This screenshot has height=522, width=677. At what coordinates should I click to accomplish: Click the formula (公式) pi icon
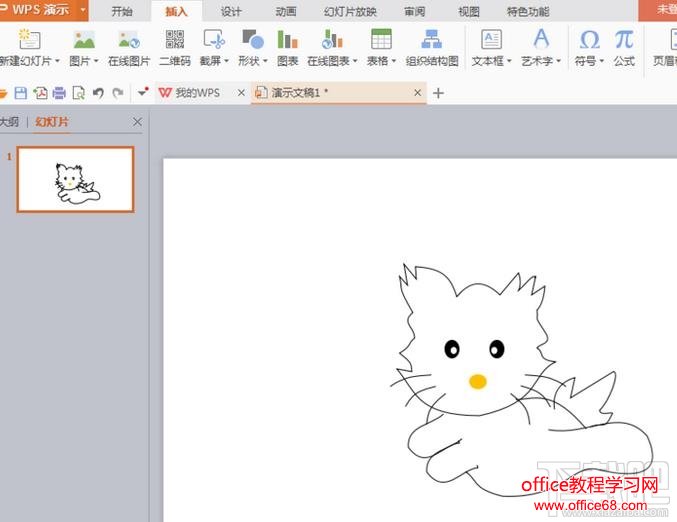[x=624, y=40]
